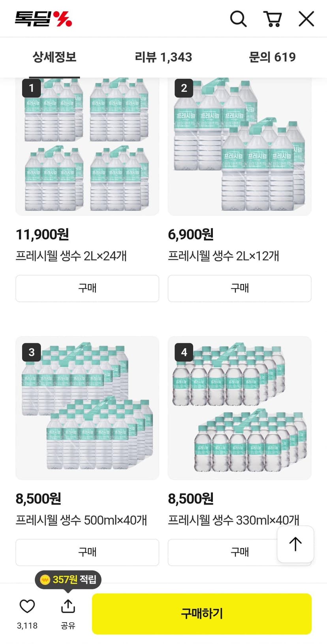Open the shopping cart icon
This screenshot has width=327, height=644.
click(x=272, y=19)
